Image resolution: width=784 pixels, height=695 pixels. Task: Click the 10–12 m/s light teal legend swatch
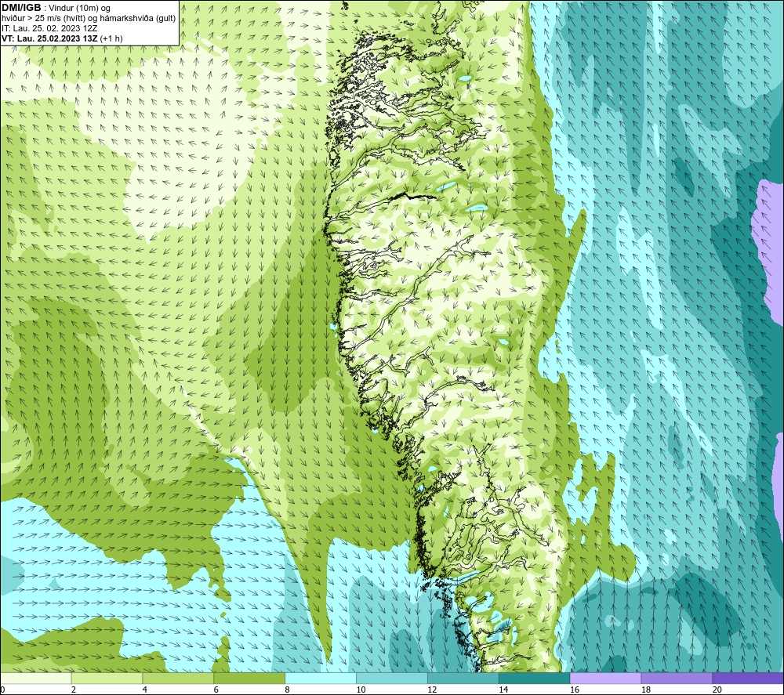pyautogui.click(x=392, y=678)
